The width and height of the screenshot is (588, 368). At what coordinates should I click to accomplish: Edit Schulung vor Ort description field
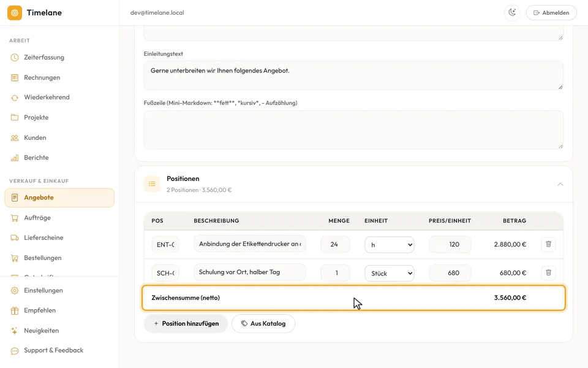click(x=250, y=272)
